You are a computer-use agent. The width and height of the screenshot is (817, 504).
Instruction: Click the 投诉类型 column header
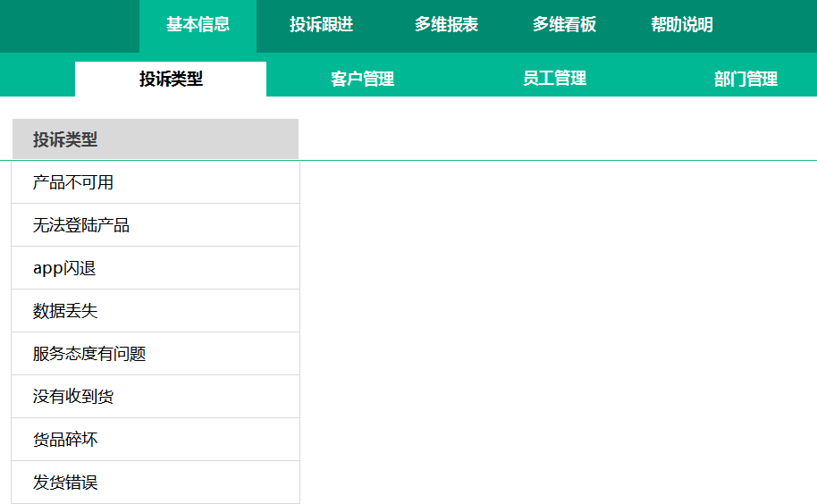pos(156,139)
